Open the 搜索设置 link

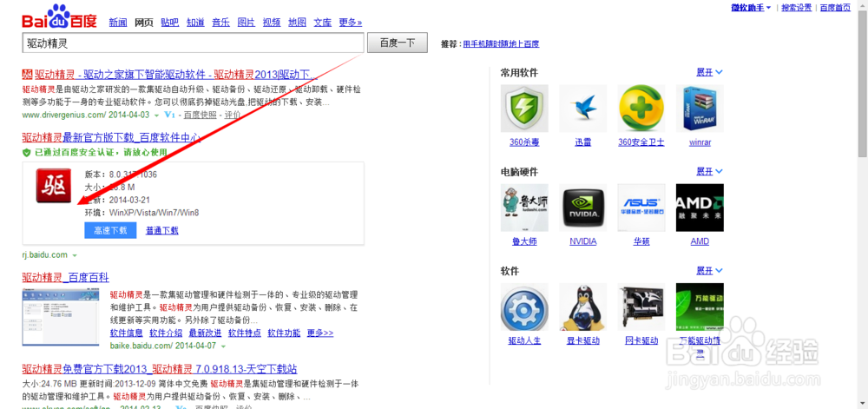tap(797, 8)
